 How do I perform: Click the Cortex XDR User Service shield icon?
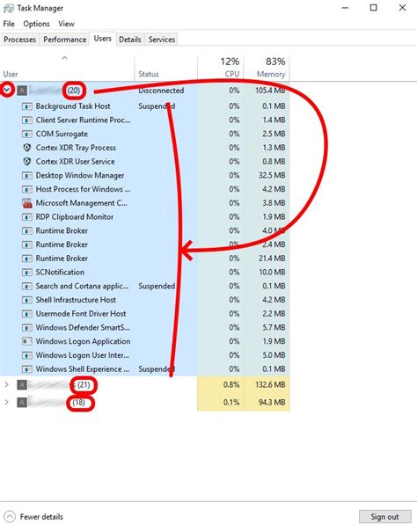[26, 162]
